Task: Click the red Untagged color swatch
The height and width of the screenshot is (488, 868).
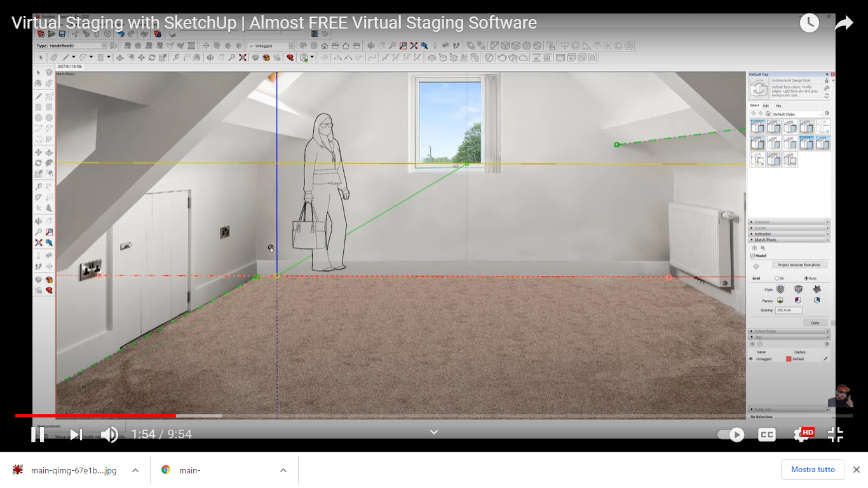Action: (x=789, y=359)
